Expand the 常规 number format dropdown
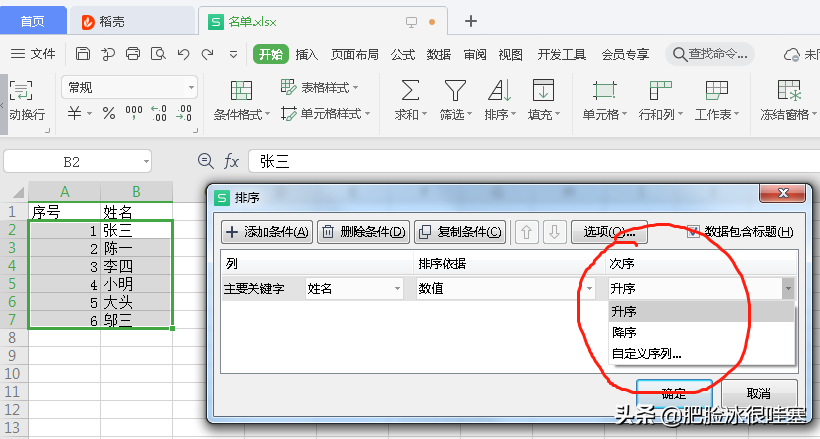 click(191, 87)
